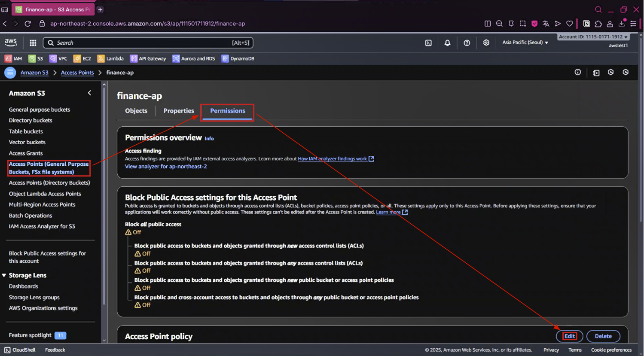Open the help question mark menu
This screenshot has width=644, height=356.
(467, 43)
